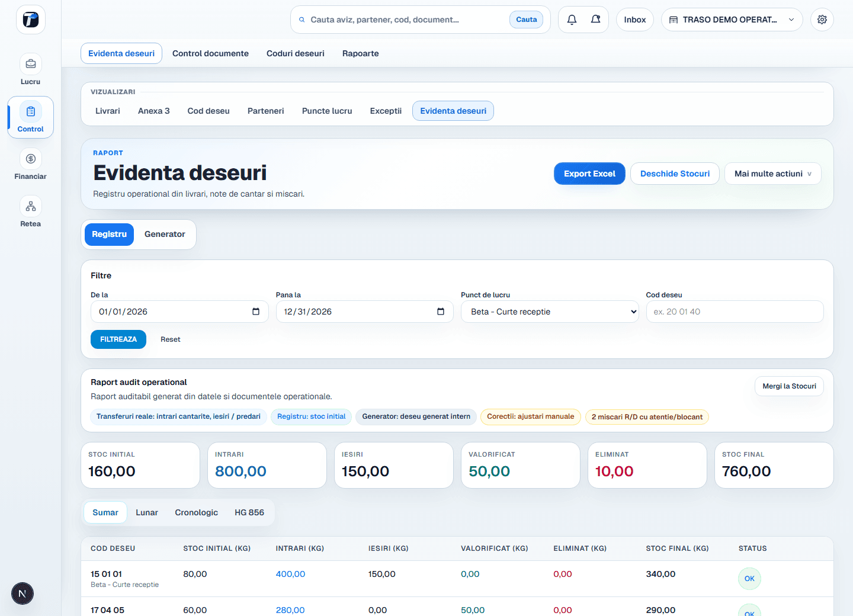The width and height of the screenshot is (853, 616).
Task: Open Control documente tab
Action: (x=210, y=53)
